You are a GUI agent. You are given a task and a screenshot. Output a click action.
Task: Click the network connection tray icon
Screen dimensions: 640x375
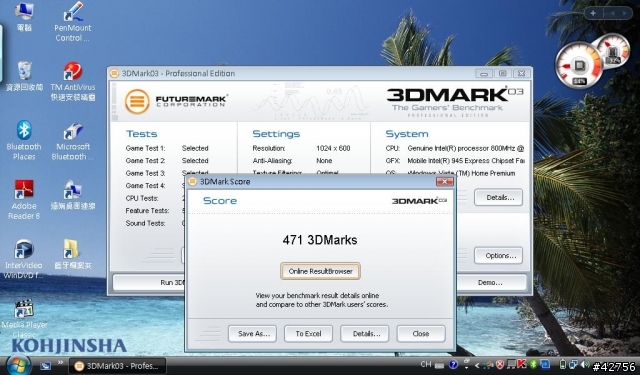point(573,364)
